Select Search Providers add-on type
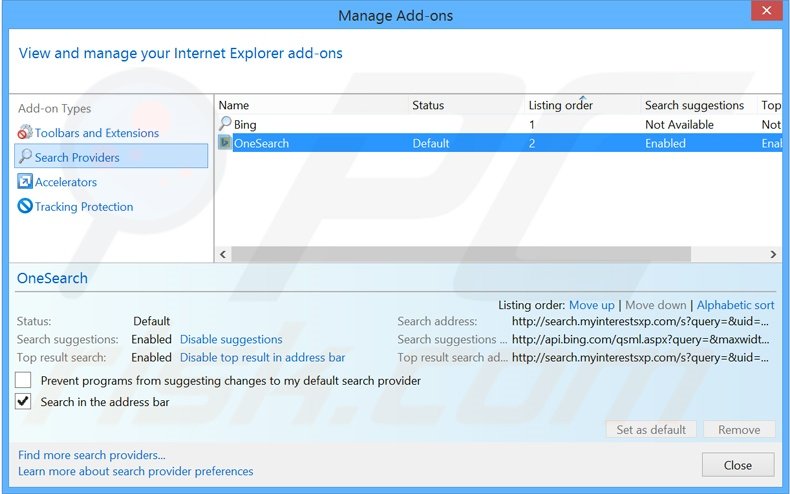790x494 pixels. tap(111, 156)
